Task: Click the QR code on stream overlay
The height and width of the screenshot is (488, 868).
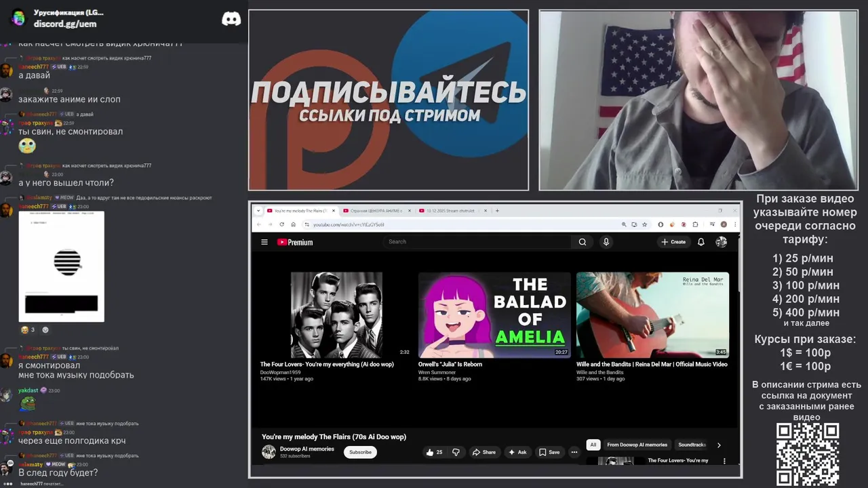Action: click(x=808, y=455)
